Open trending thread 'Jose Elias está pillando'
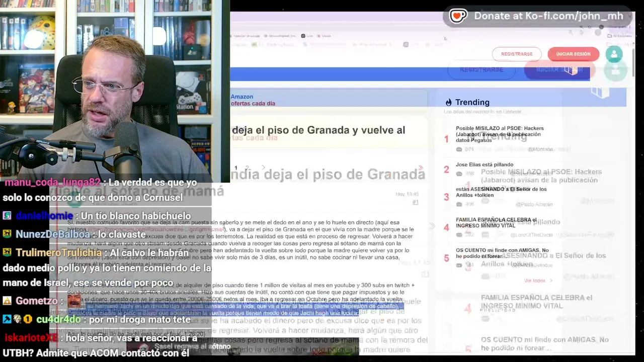Viewport: 644px width, 362px height. point(485,164)
